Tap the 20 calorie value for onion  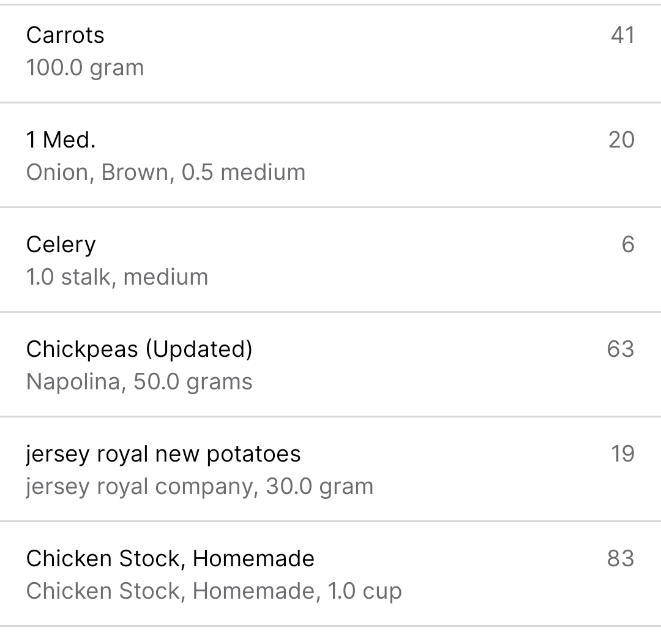pyautogui.click(x=621, y=140)
